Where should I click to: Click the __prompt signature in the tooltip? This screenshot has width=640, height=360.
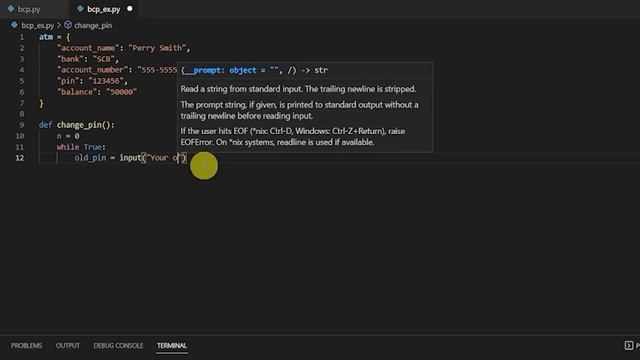[x=254, y=71]
